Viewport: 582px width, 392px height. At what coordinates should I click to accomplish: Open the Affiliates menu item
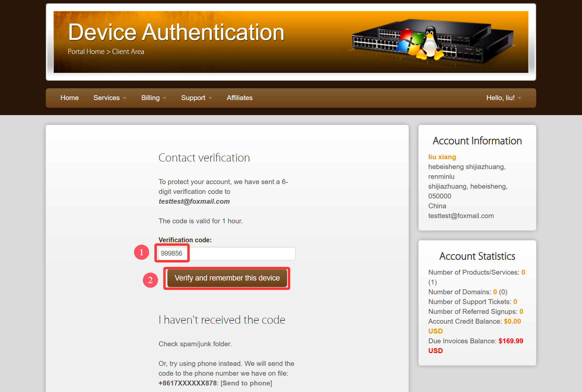(x=239, y=98)
